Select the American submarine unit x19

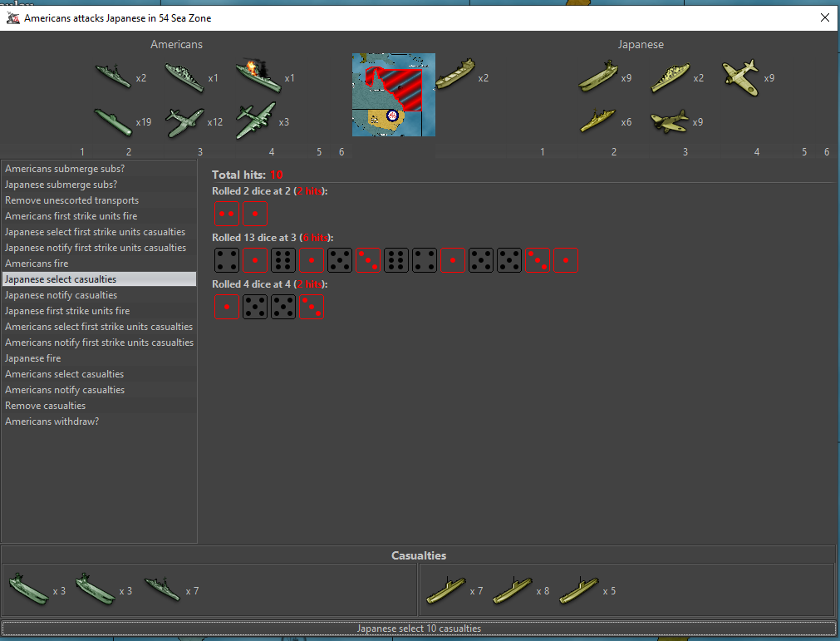[113, 121]
